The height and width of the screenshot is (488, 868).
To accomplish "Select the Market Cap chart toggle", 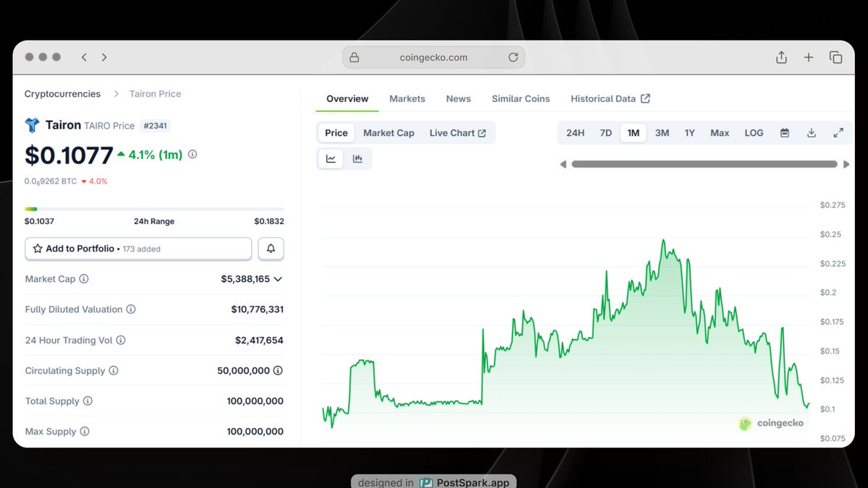I will (x=388, y=133).
